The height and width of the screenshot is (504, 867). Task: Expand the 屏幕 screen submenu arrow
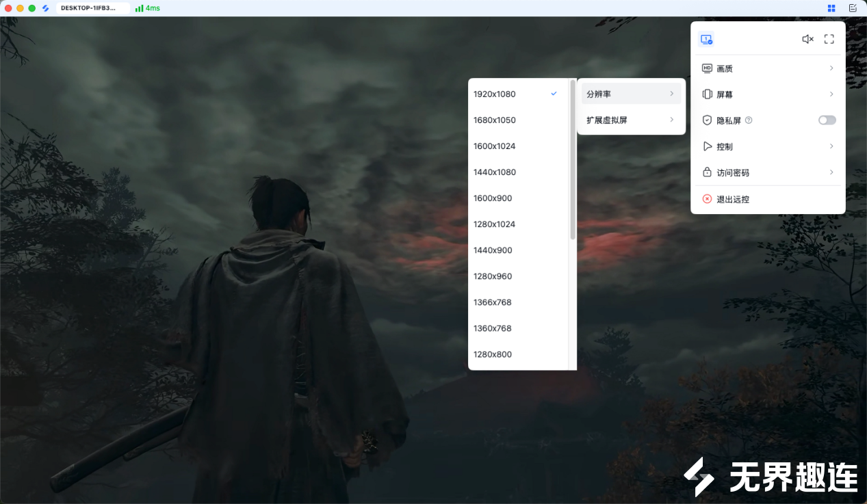point(831,94)
